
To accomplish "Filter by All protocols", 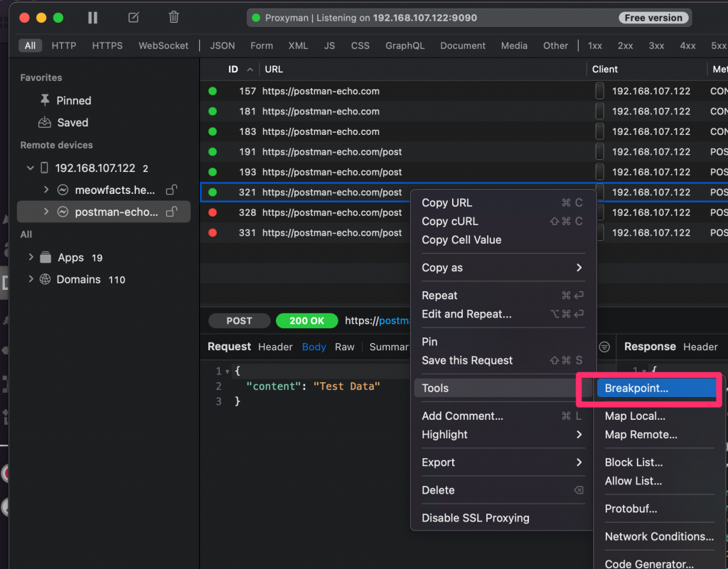I will click(x=30, y=45).
